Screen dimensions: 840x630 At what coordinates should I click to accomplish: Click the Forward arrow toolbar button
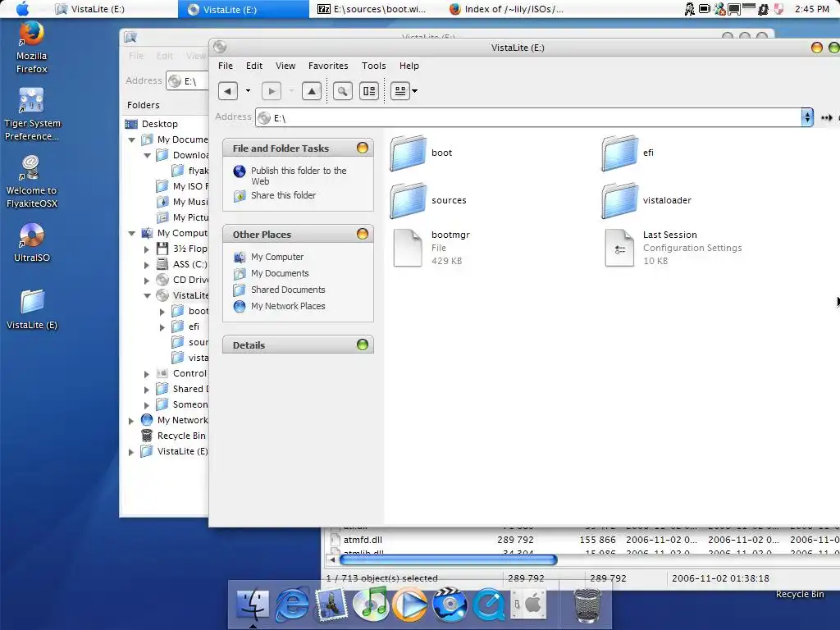pos(272,91)
